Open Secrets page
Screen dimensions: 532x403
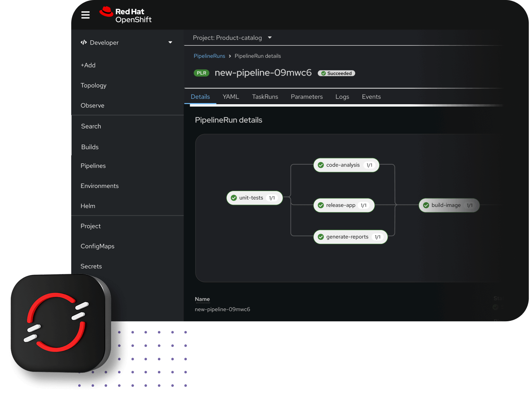tap(91, 266)
